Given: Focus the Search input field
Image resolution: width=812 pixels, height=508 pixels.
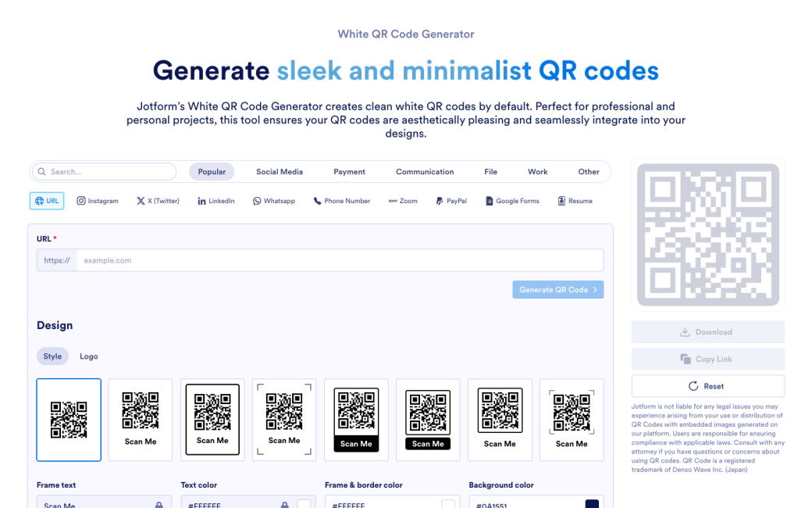Looking at the screenshot, I should tap(104, 172).
